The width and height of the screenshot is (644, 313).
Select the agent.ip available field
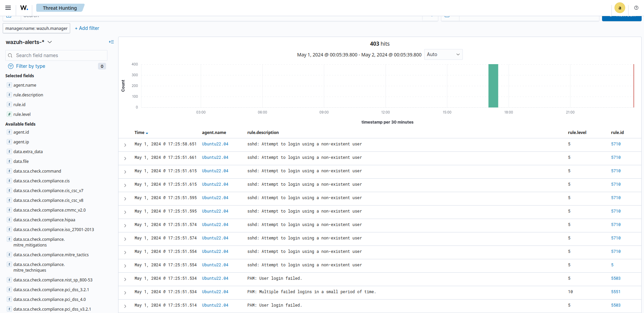pyautogui.click(x=21, y=142)
